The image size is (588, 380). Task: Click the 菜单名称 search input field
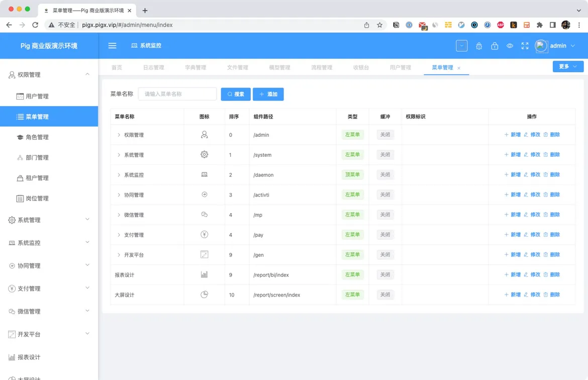pos(177,94)
